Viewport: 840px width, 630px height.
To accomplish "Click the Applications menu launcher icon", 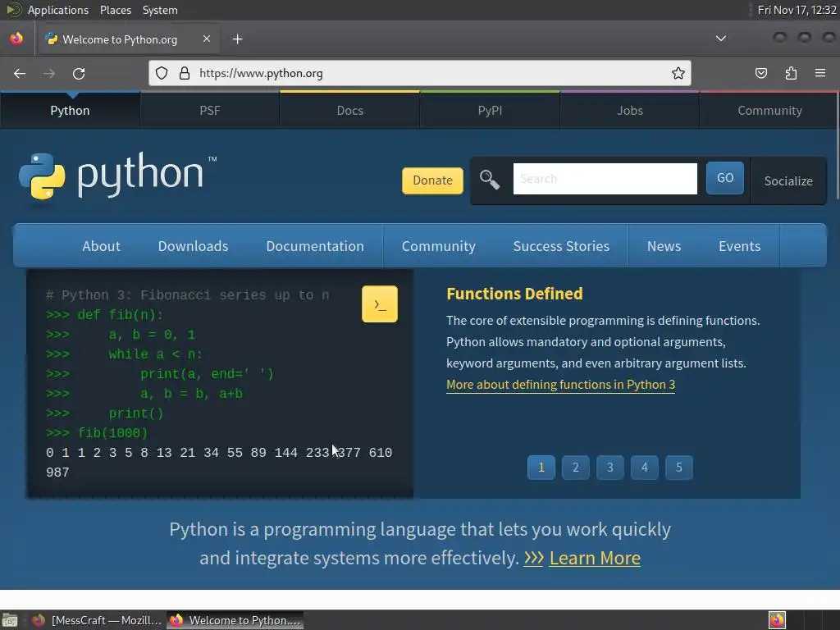I will [13, 10].
